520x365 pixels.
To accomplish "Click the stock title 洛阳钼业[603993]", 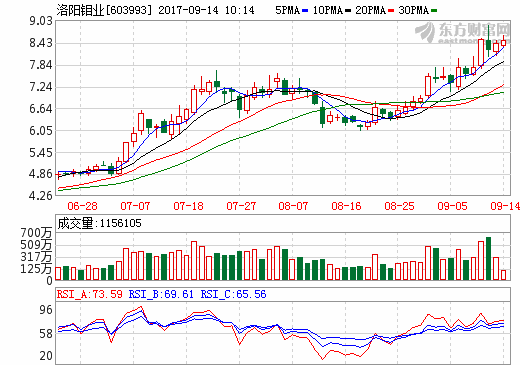I will pos(104,10).
